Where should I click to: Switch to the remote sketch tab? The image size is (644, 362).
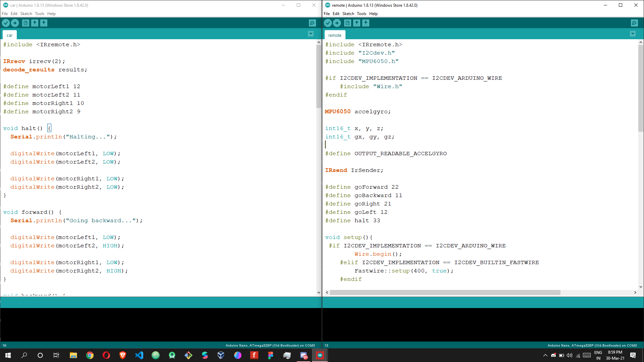coord(334,35)
